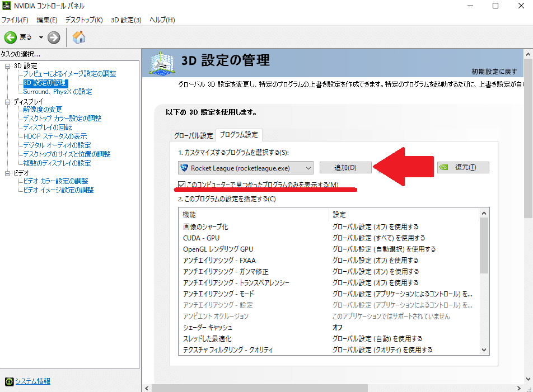533x392 pixels.
Task: Open the デスクトップ(K) menu
Action: pyautogui.click(x=84, y=20)
